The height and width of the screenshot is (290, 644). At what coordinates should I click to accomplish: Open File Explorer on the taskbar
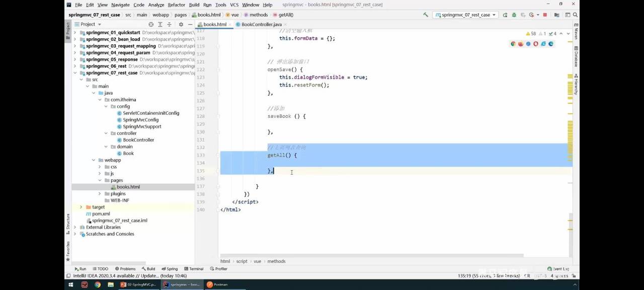(110, 284)
